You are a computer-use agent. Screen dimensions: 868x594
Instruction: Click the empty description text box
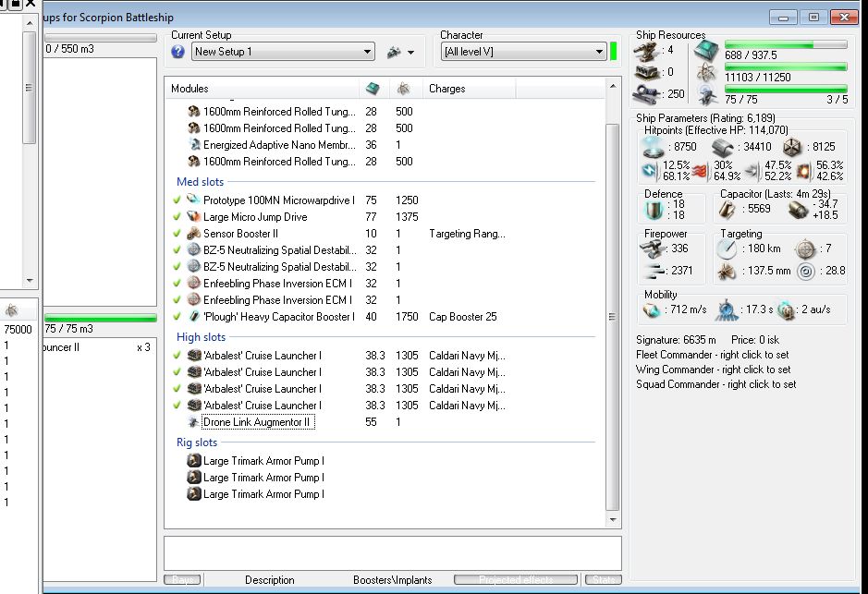(393, 553)
